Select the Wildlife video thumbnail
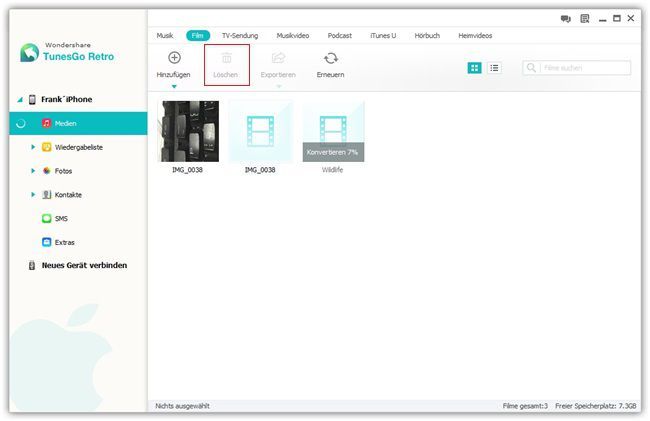 [x=333, y=131]
